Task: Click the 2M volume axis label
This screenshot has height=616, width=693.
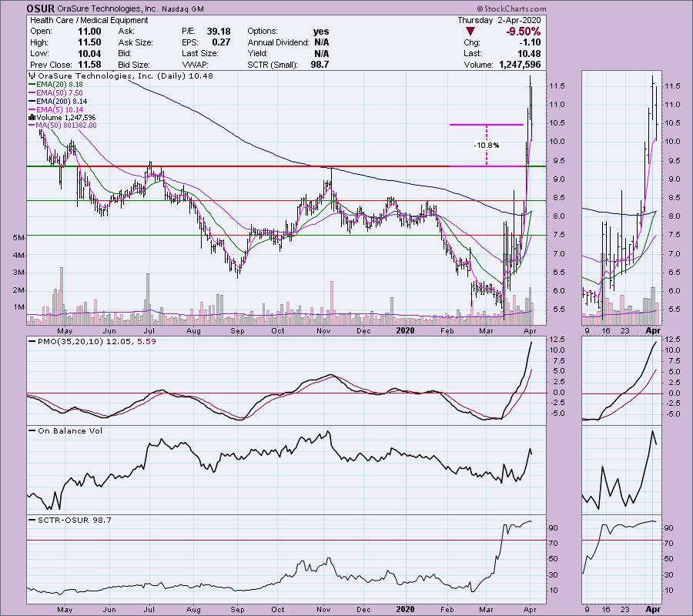Action: tap(18, 290)
